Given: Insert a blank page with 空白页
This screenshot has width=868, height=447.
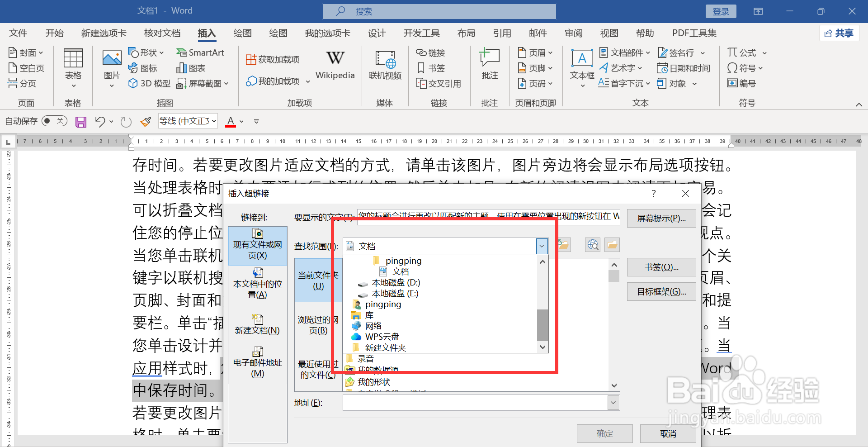Looking at the screenshot, I should pos(26,68).
